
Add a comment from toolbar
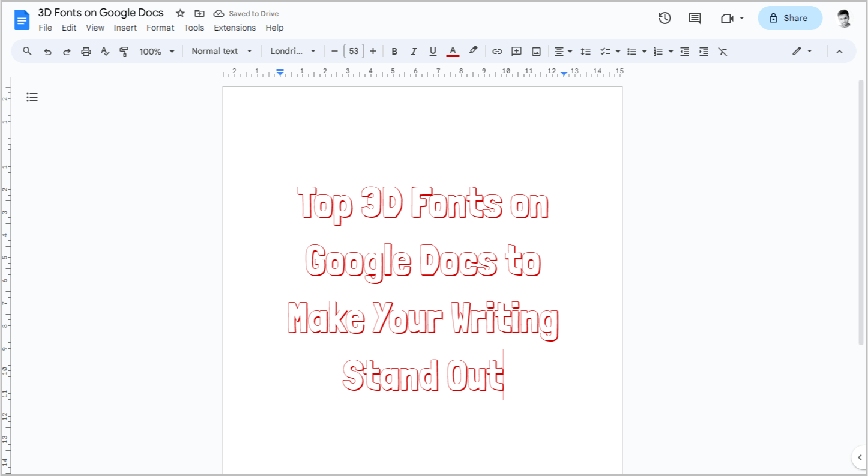(x=516, y=52)
